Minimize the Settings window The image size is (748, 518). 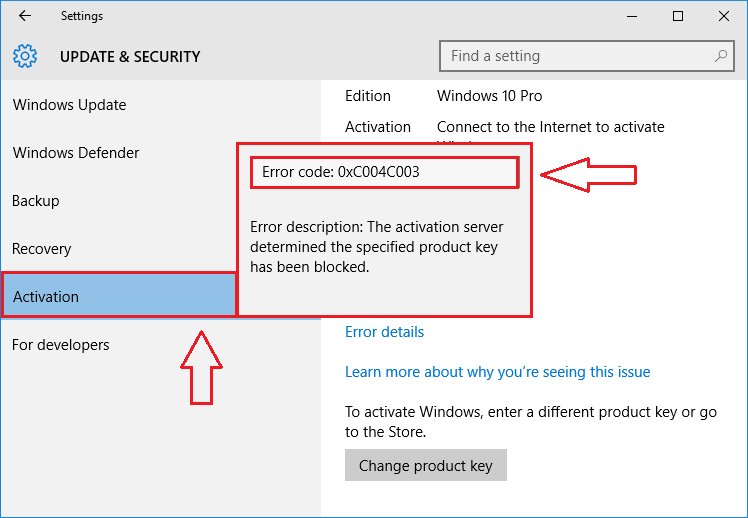tap(632, 16)
